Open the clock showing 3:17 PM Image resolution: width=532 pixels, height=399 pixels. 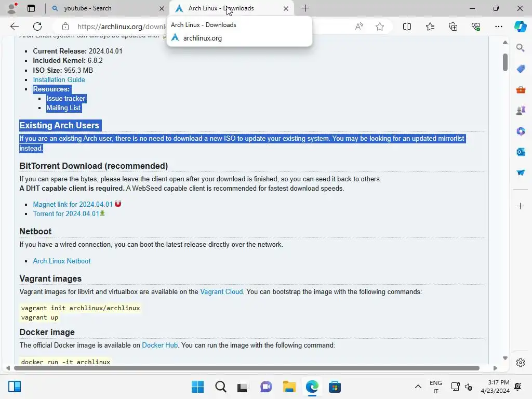pos(495,387)
